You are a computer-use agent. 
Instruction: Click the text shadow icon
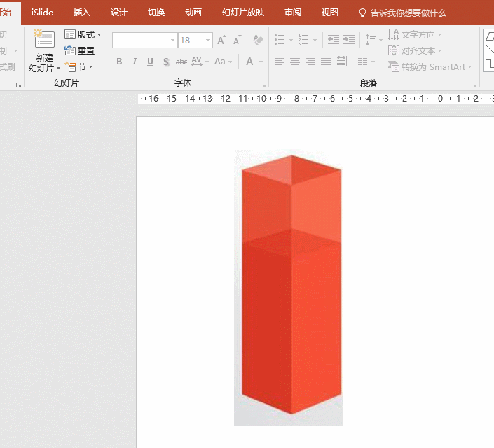pos(166,62)
